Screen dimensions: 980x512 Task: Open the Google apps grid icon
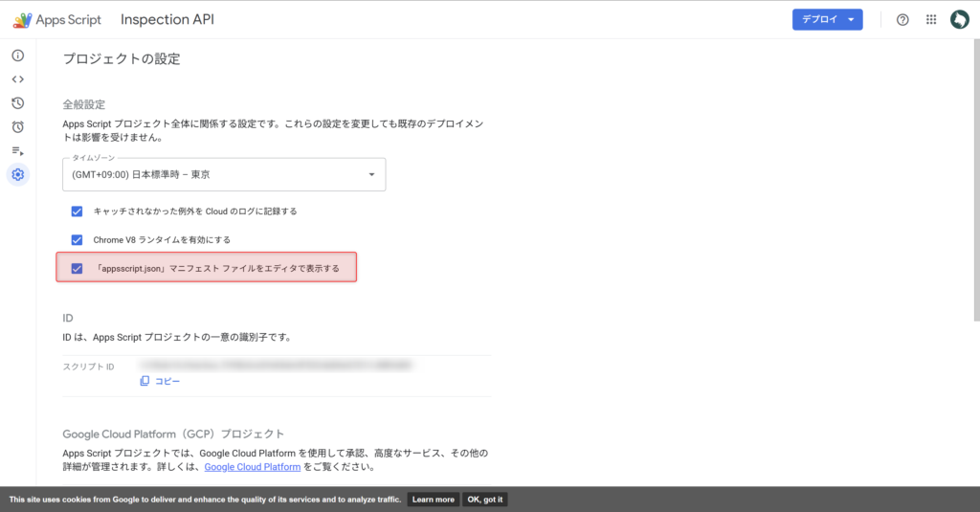pos(931,20)
